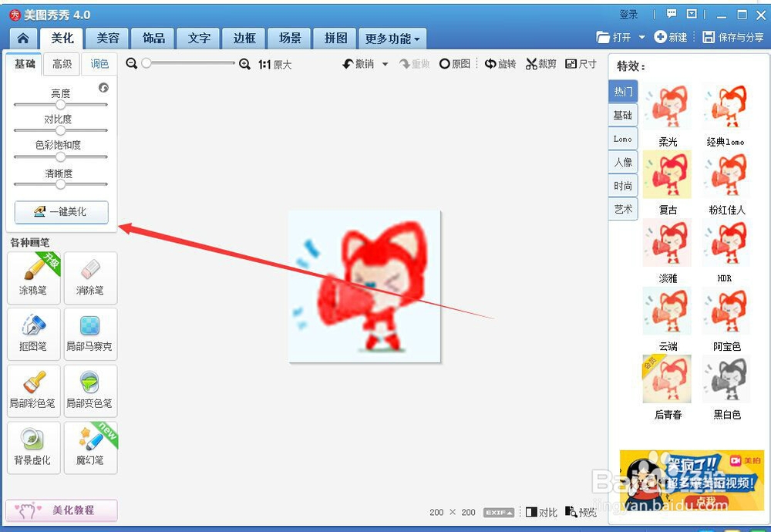Screen dimensions: 771x532
Task: Apply the 经典lomo effect
Action: click(x=726, y=106)
